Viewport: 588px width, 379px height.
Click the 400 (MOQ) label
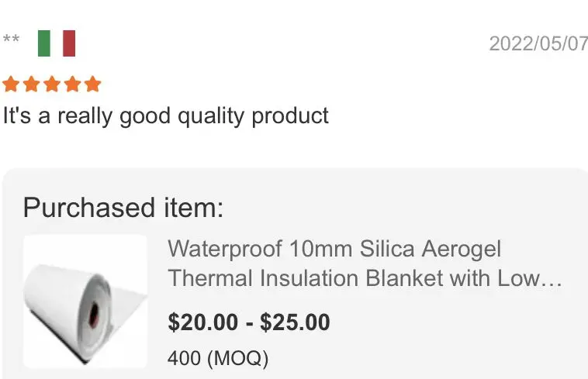click(x=218, y=358)
